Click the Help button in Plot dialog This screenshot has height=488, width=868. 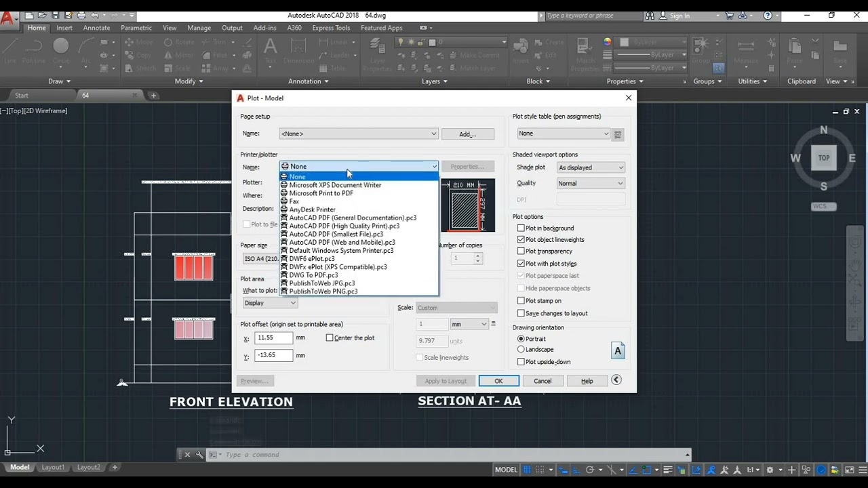click(x=587, y=381)
